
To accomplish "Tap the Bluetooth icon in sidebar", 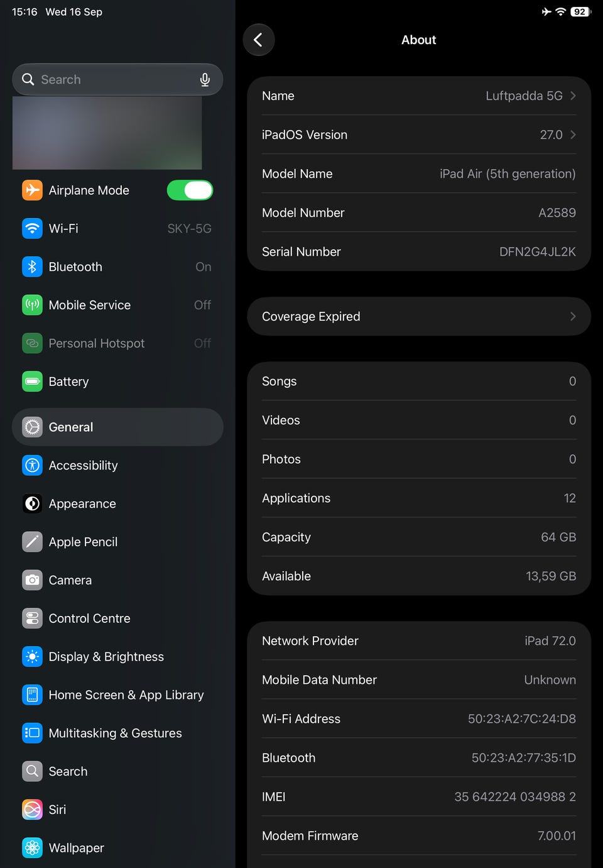I will 32,266.
